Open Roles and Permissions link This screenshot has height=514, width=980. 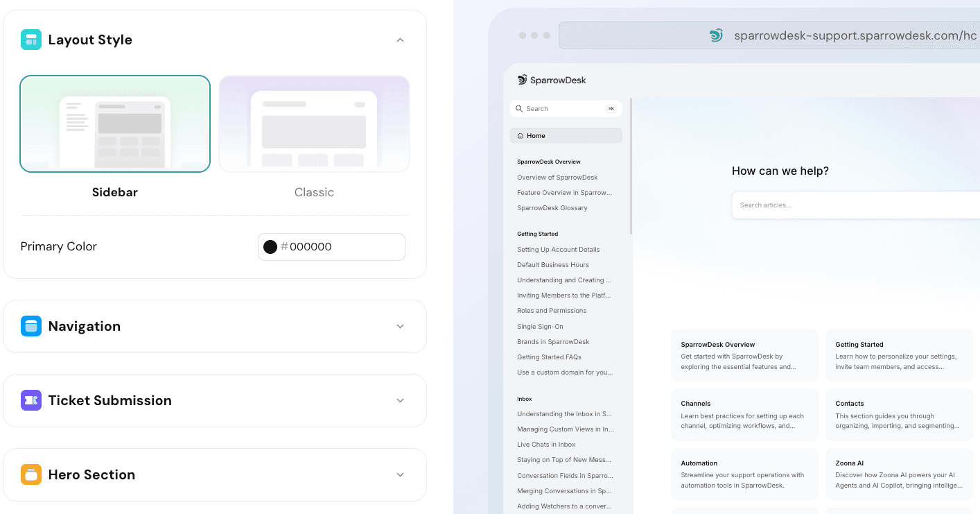[x=552, y=311]
